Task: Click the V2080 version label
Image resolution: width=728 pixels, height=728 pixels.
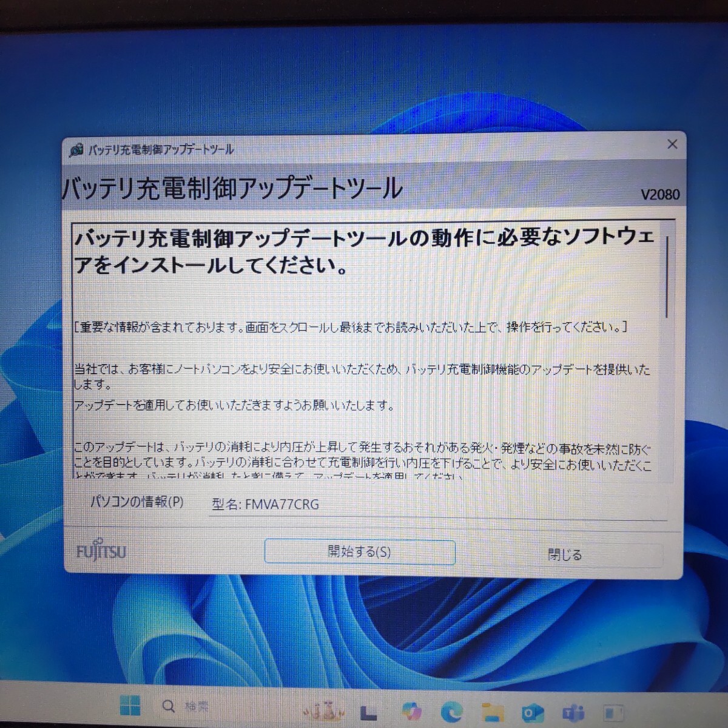Action: [x=660, y=195]
